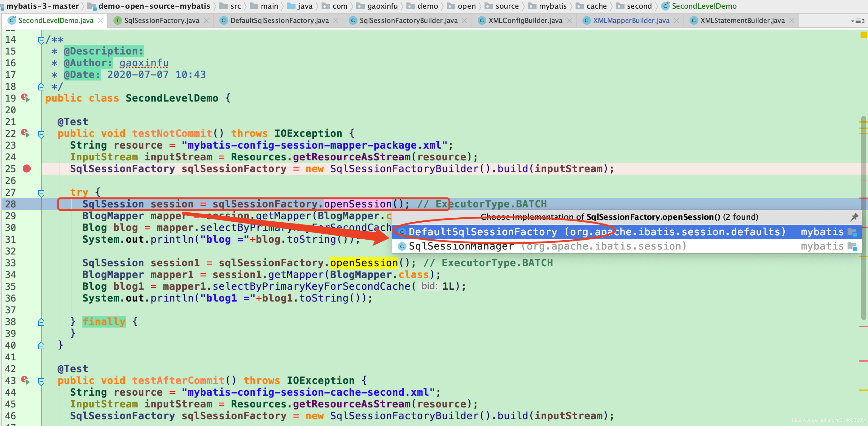Image resolution: width=868 pixels, height=426 pixels.
Task: Show the hidden tabs list dropdown
Action: [x=857, y=21]
